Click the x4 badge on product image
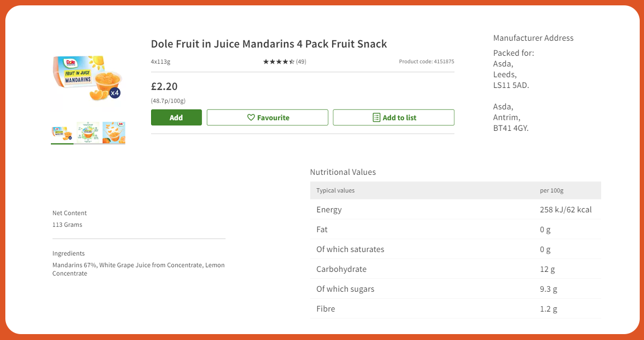This screenshot has height=340, width=644. pyautogui.click(x=115, y=93)
